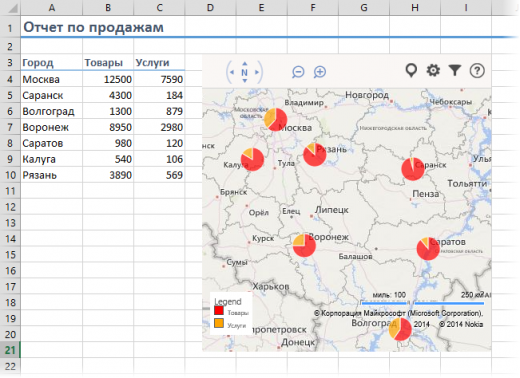Pan map east with right arrow
This screenshot has width=520, height=378.
click(257, 72)
